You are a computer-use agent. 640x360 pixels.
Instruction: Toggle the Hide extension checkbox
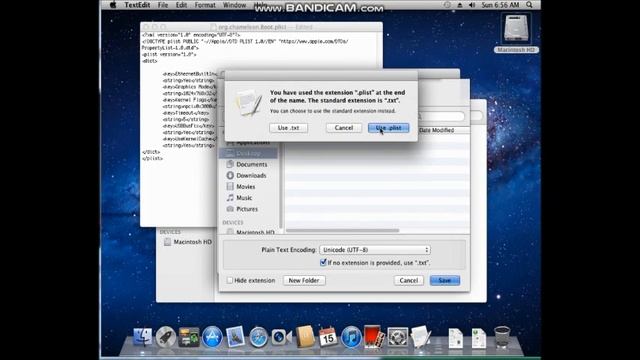click(230, 280)
